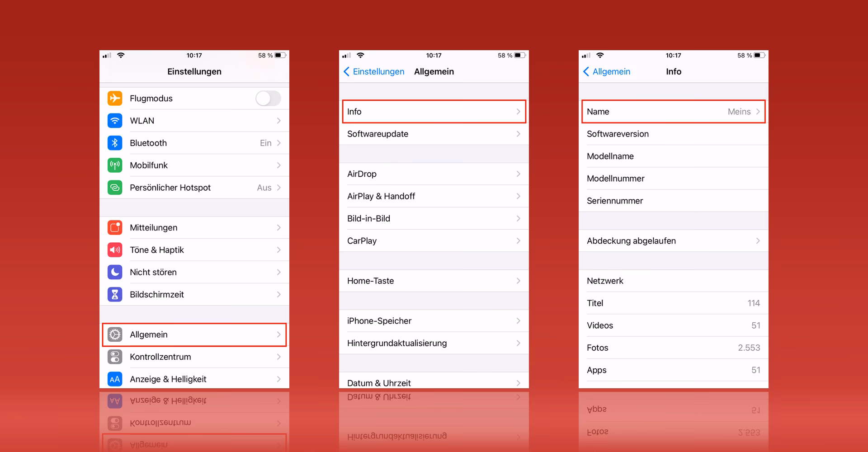Tap the Nicht stören moon icon
The height and width of the screenshot is (452, 868).
point(115,272)
